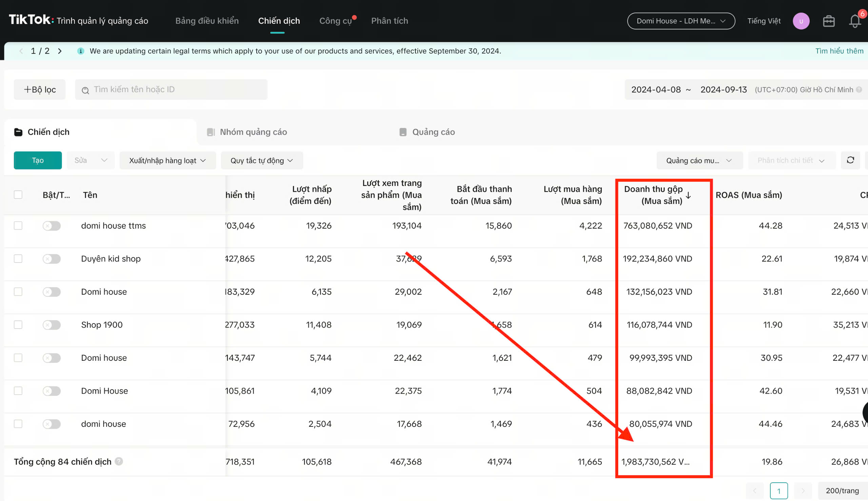Image resolution: width=868 pixels, height=501 pixels.
Task: Toggle on domi house ttms campaign
Action: 52,226
